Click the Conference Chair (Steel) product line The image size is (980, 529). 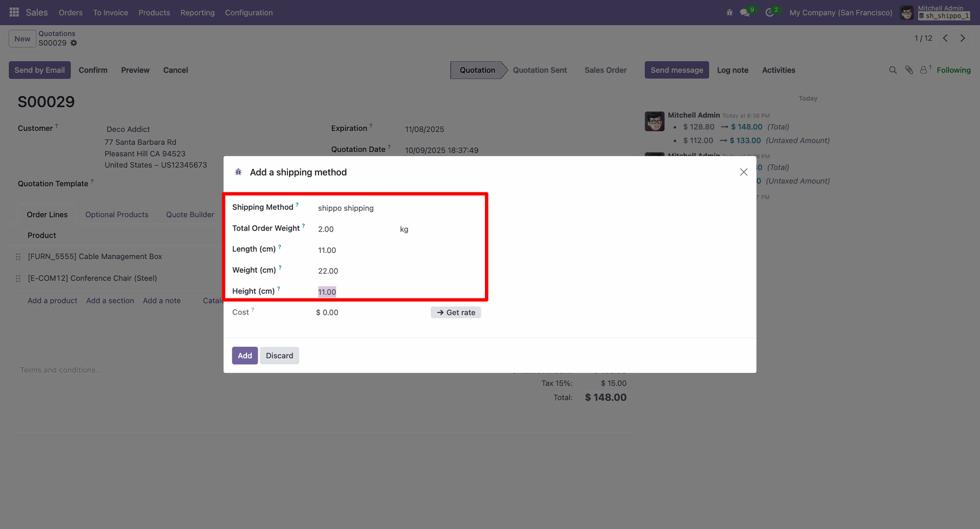[92, 278]
